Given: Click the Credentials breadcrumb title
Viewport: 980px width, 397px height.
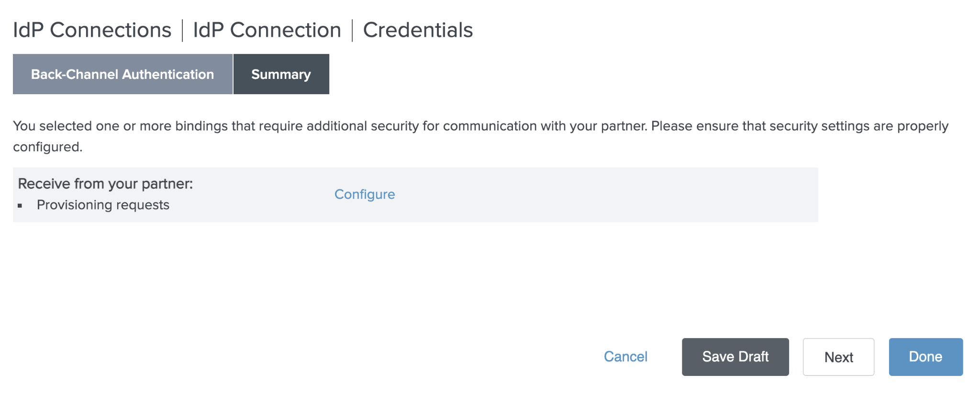Looking at the screenshot, I should click(418, 30).
